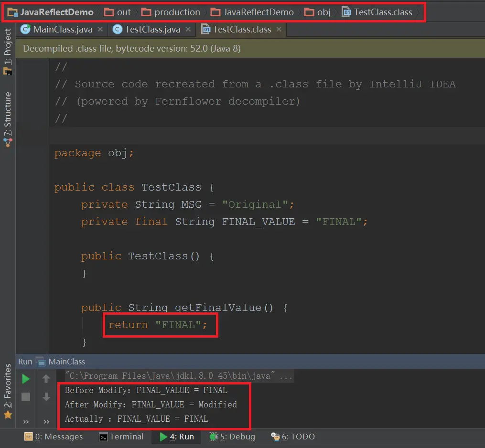Screen dimensions: 485x448
Task: Click the up arrow in Run panel
Action: 46,379
